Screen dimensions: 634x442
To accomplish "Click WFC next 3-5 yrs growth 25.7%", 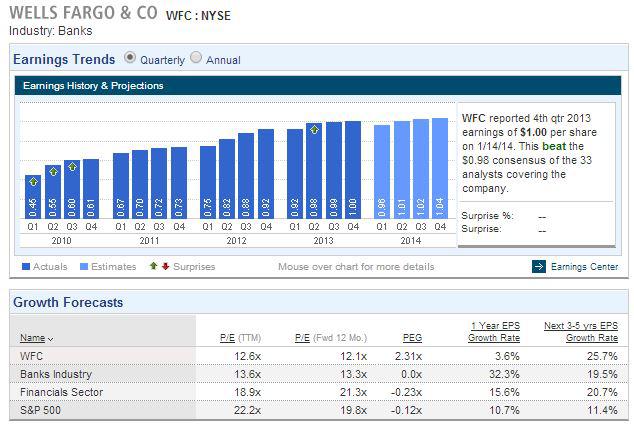I will (602, 356).
